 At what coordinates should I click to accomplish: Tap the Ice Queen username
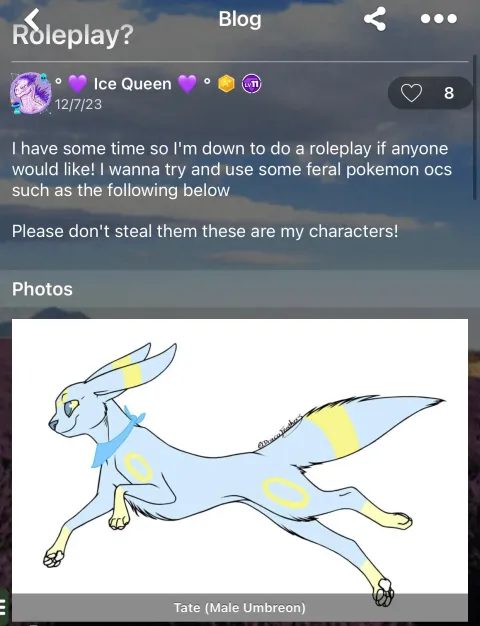click(132, 84)
